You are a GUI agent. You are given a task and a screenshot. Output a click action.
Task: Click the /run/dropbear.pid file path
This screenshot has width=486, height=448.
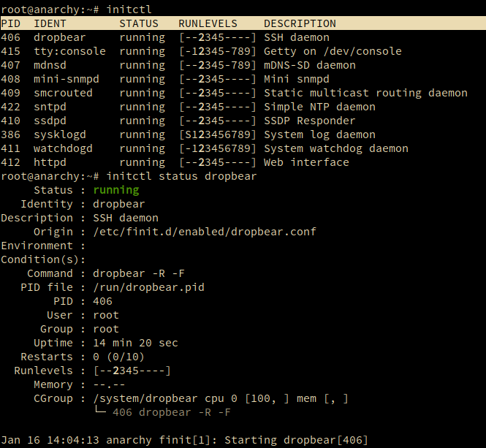coord(148,287)
